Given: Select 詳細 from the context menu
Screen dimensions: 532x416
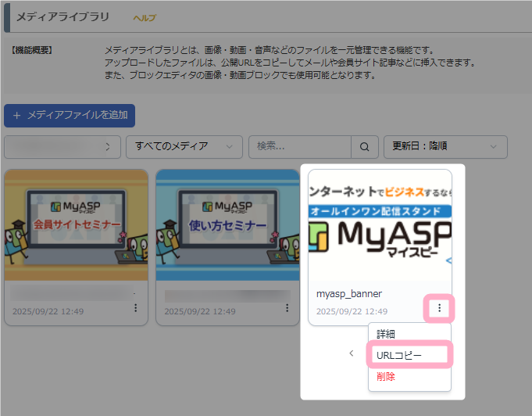Looking at the screenshot, I should click(386, 334).
